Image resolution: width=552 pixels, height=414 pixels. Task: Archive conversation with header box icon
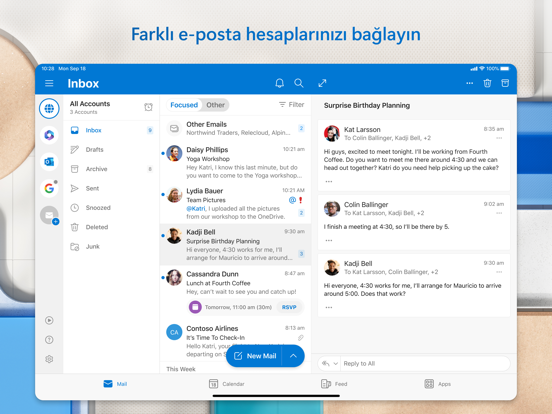click(x=505, y=83)
